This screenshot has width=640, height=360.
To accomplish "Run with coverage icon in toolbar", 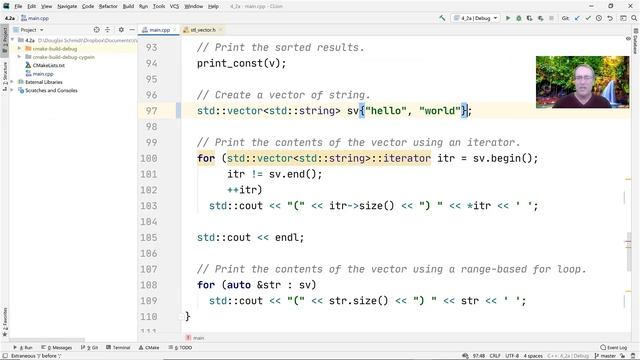I will (x=530, y=18).
